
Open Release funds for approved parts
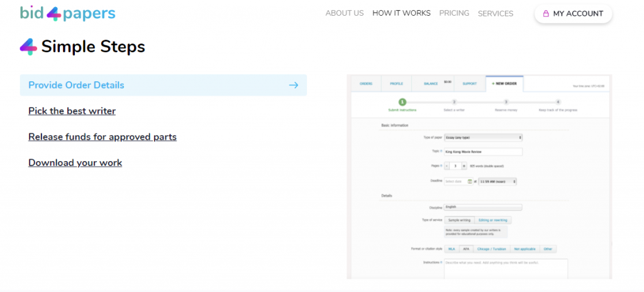[103, 137]
